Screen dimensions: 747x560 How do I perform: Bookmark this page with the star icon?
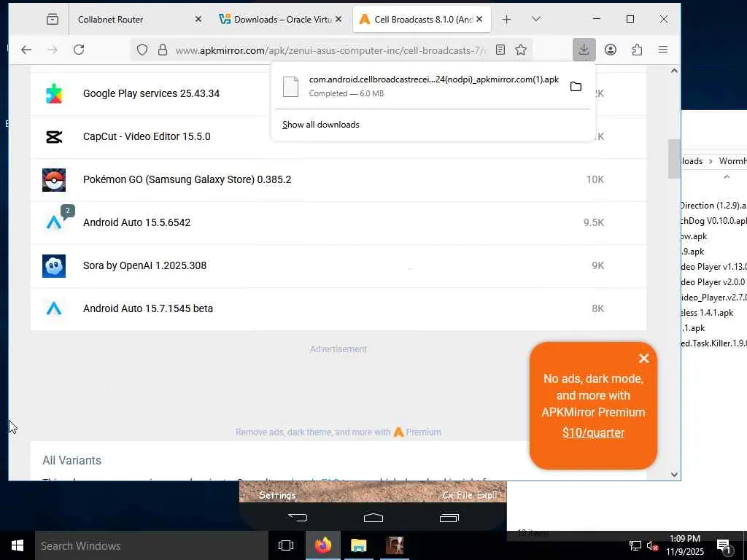pyautogui.click(x=521, y=50)
